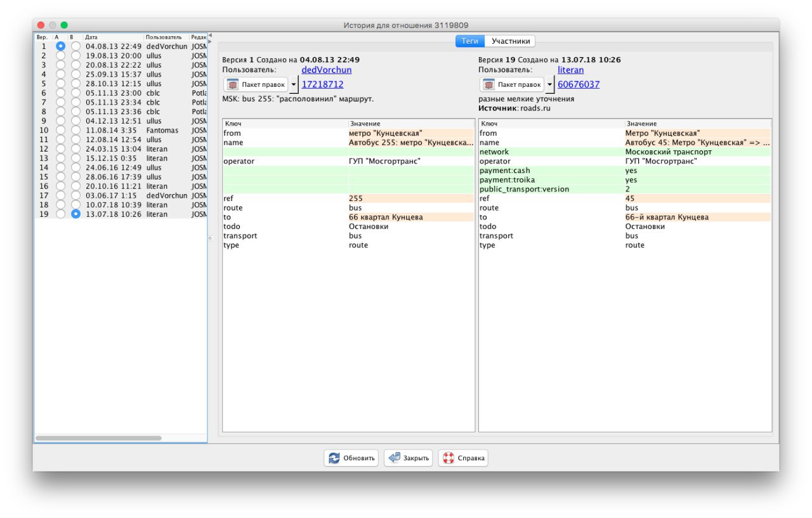Pick version 18 in column B
812x518 pixels.
click(76, 205)
